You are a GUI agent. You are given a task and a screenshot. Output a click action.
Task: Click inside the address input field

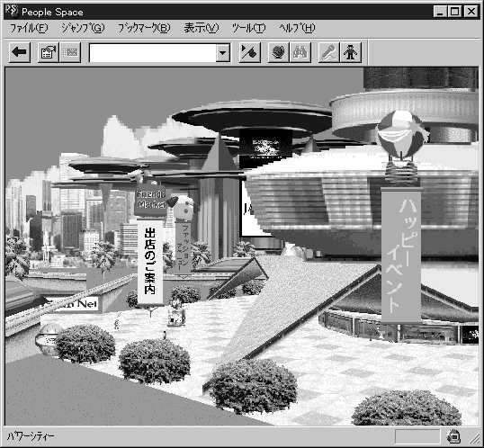coord(153,53)
